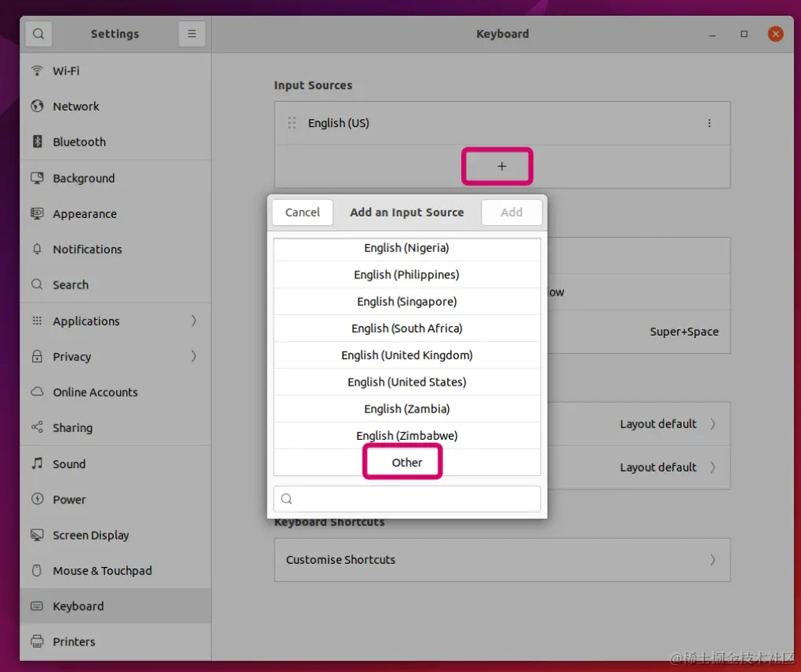Open Bluetooth settings panel
801x672 pixels.
coord(115,142)
